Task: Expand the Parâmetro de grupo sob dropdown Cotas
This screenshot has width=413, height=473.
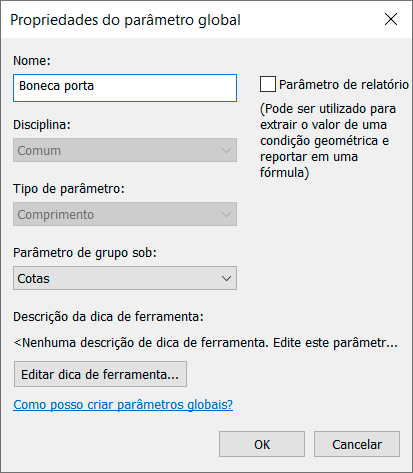Action: pos(125,278)
